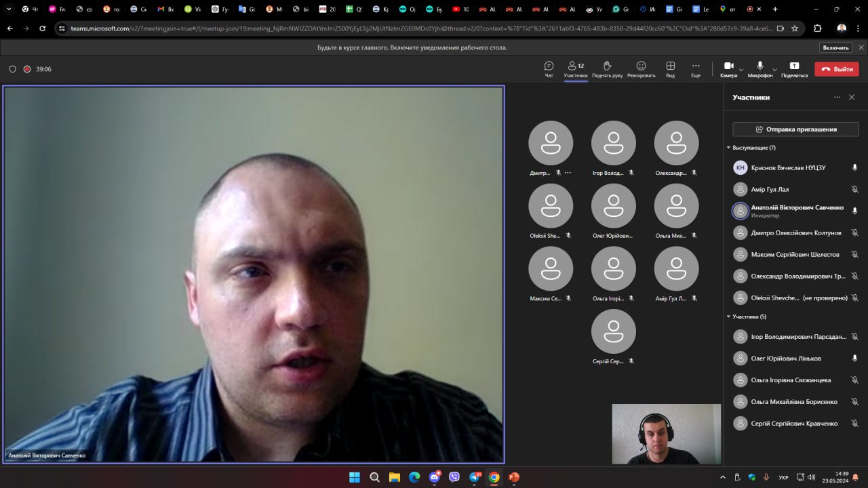
Task: Toggle Поднять руку raise hand
Action: (x=607, y=68)
